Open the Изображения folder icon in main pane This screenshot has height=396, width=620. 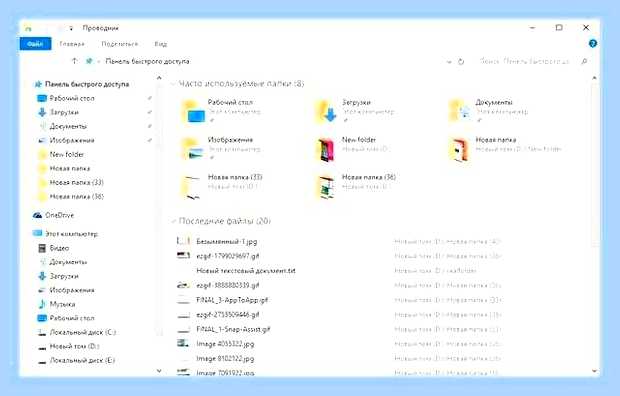pos(193,149)
